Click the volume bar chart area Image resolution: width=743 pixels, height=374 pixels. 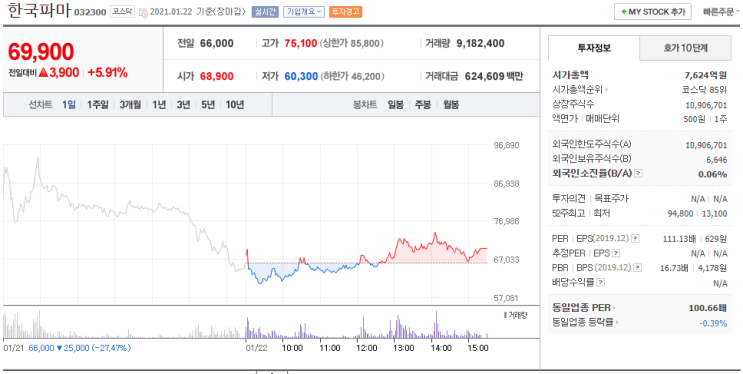pyautogui.click(x=246, y=324)
